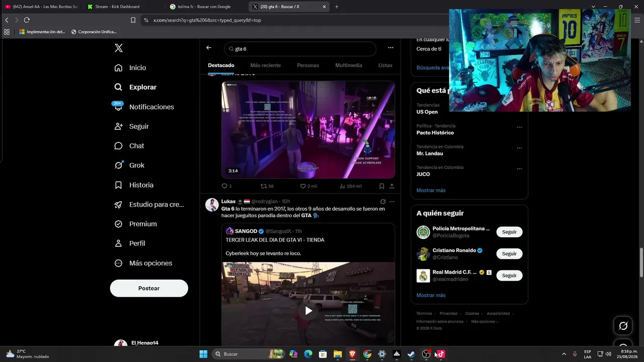The height and width of the screenshot is (362, 644).
Task: Open Grok in the X sidebar
Action: coord(129,165)
